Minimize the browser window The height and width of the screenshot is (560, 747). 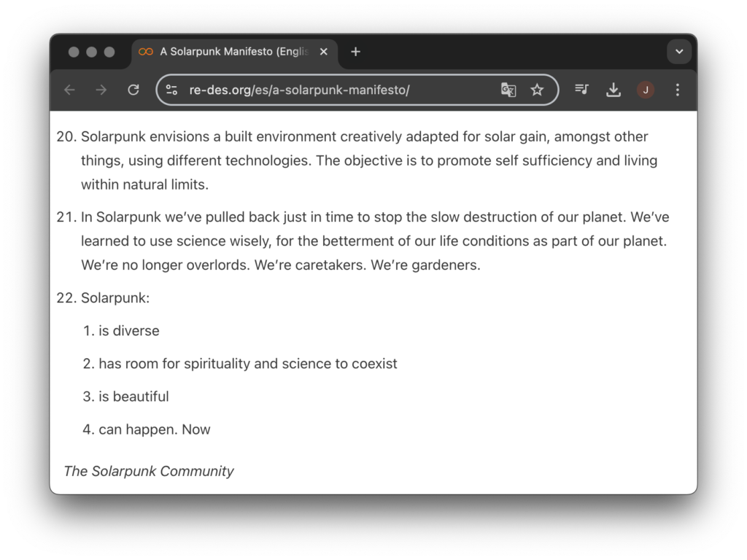[x=91, y=52]
